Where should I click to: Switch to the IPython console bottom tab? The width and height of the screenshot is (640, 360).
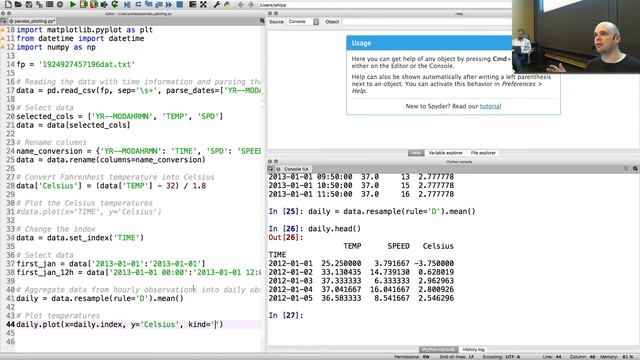click(x=439, y=349)
